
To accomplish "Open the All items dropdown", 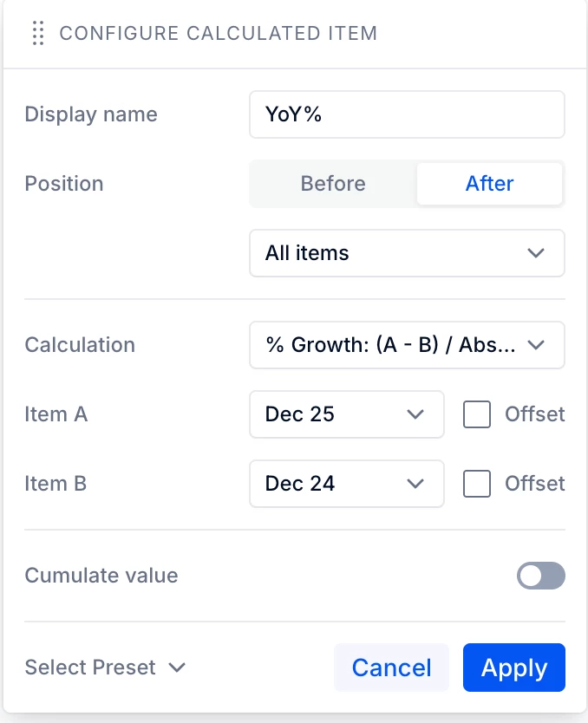I will [408, 253].
